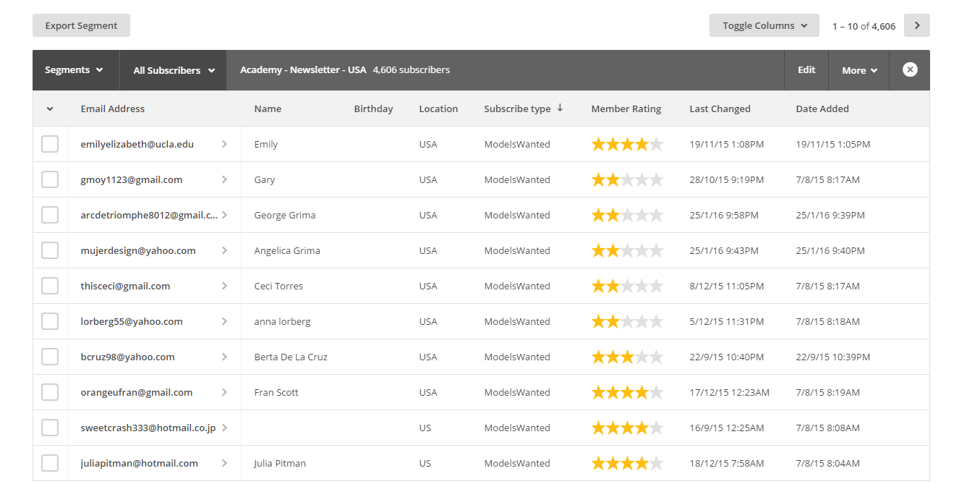Select checkbox for thisceci@gmail.com row
The height and width of the screenshot is (484, 980).
50,286
